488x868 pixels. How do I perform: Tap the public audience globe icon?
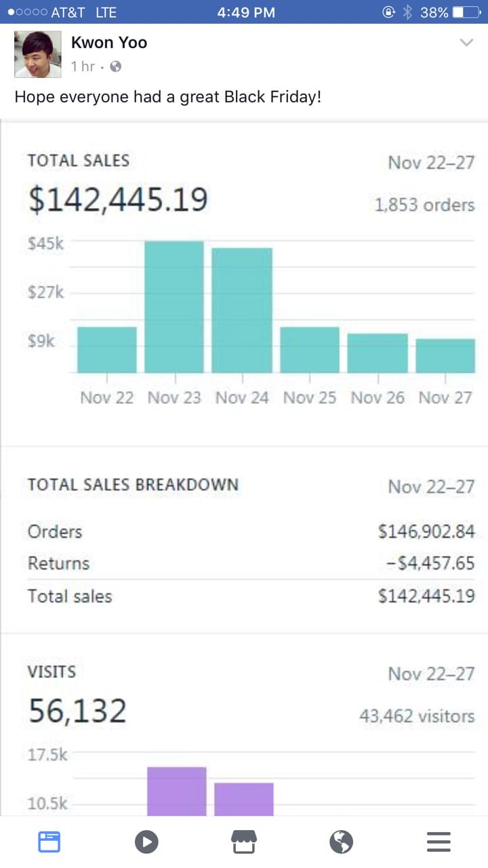[x=116, y=66]
